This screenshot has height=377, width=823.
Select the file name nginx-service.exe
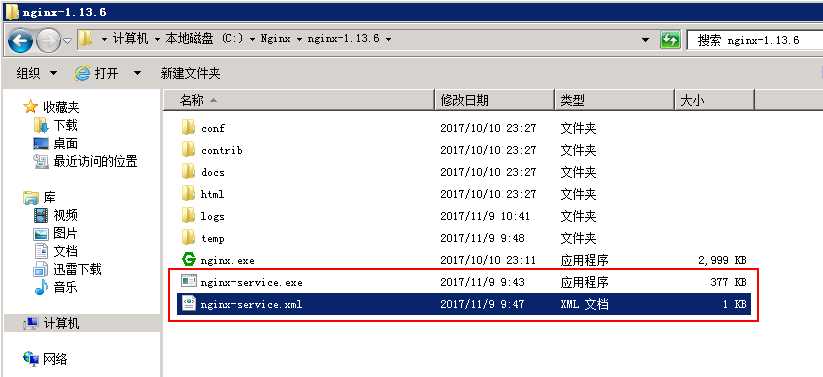(x=251, y=282)
